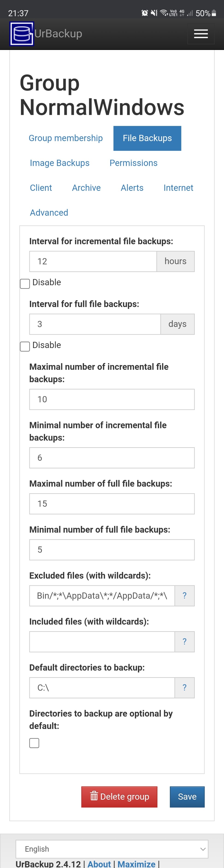Image resolution: width=224 pixels, height=868 pixels.
Task: Toggle directories optional by default checkbox
Action: 34,743
